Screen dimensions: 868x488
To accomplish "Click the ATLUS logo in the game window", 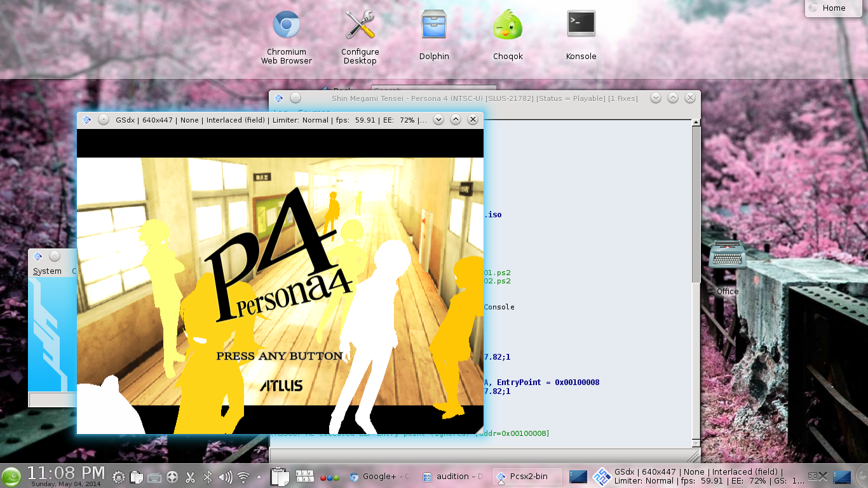I will click(281, 386).
